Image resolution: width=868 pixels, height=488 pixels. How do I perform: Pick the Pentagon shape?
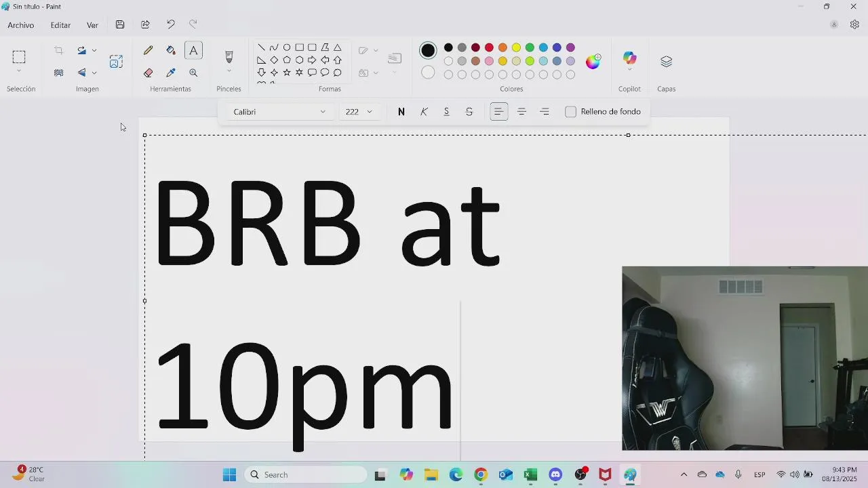coord(287,60)
